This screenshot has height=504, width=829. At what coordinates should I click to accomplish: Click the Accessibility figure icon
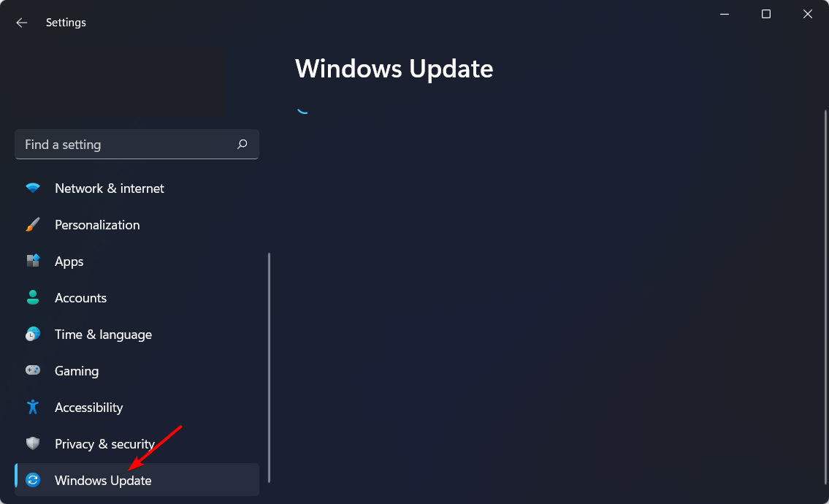33,407
